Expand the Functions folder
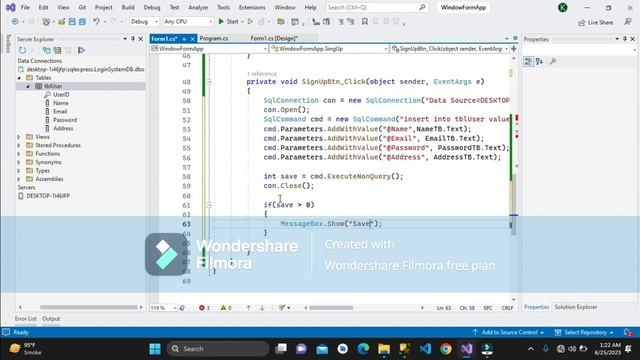640x360 pixels. click(19, 154)
